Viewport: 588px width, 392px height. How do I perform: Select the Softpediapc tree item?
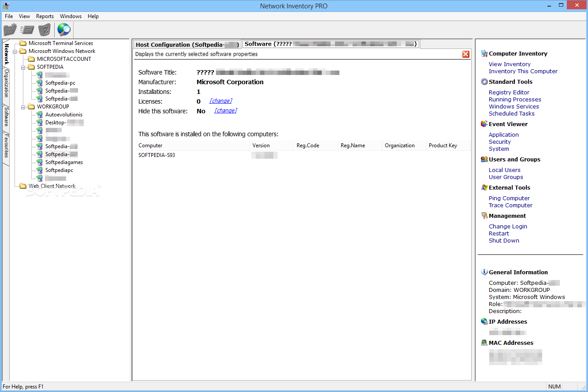point(59,170)
